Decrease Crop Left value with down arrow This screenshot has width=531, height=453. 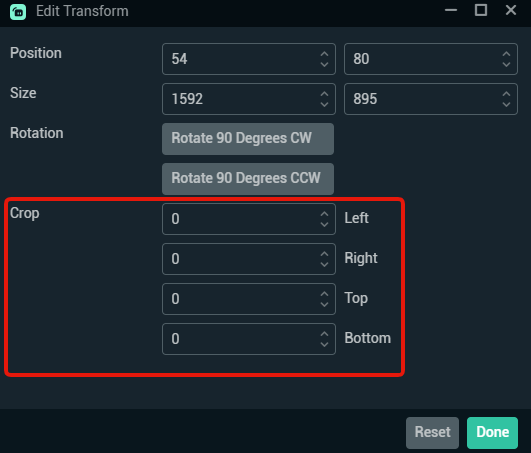[324, 224]
